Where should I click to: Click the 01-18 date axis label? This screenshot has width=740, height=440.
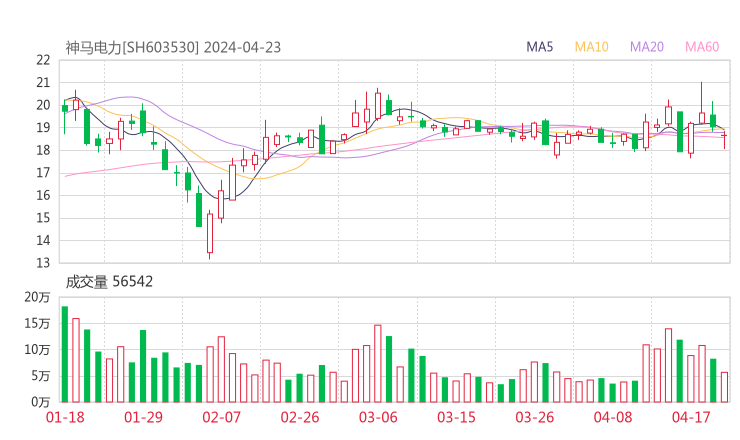tap(65, 417)
